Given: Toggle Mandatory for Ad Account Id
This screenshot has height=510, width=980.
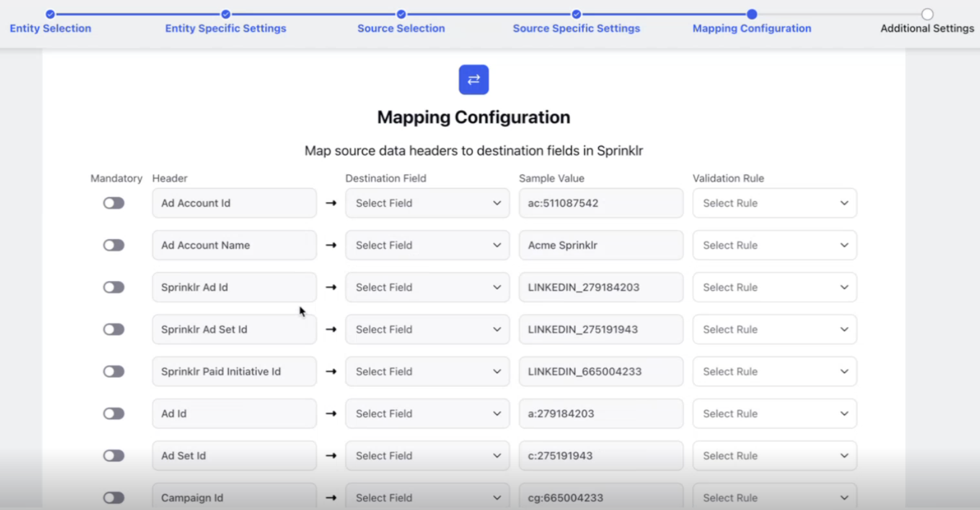Looking at the screenshot, I should pyautogui.click(x=114, y=203).
